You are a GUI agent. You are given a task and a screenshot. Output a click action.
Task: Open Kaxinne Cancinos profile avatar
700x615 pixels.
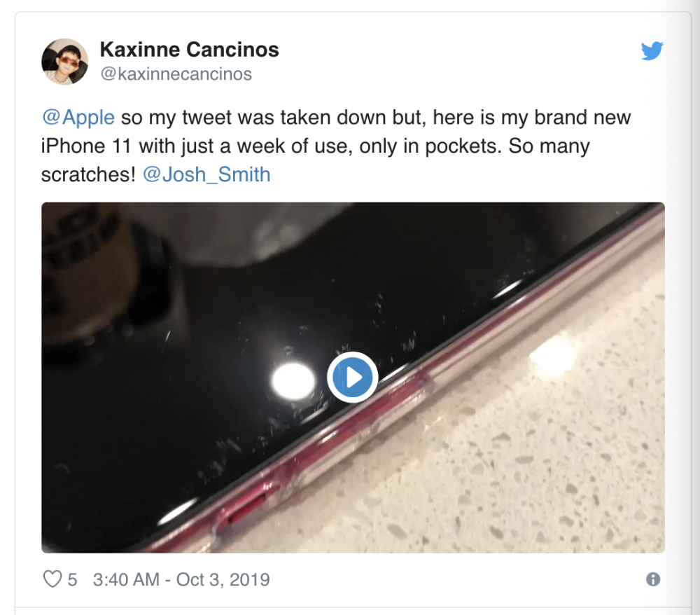click(x=64, y=62)
